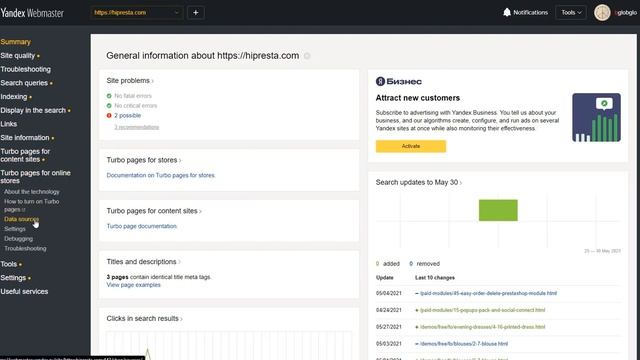Select Data sources subitem

click(x=21, y=219)
